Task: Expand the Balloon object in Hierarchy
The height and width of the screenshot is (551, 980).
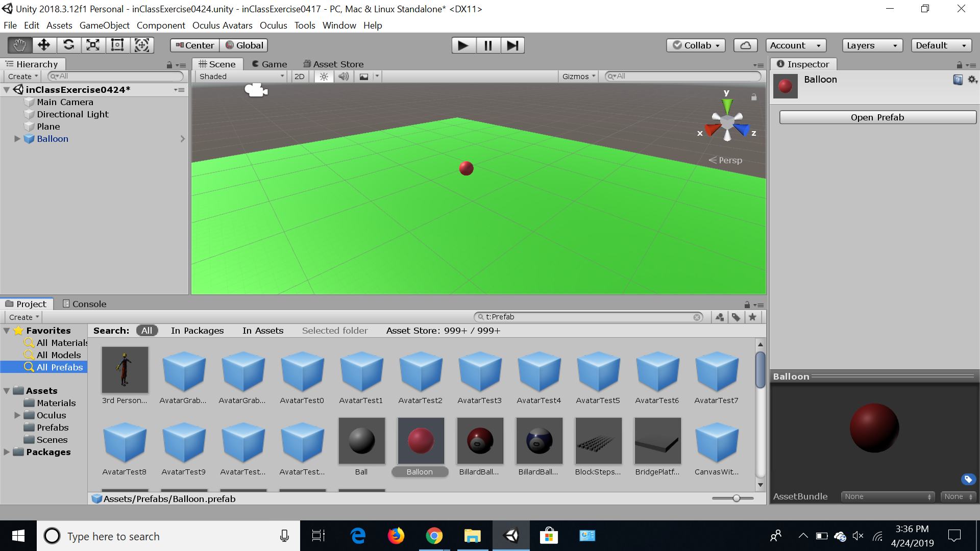Action: click(17, 139)
